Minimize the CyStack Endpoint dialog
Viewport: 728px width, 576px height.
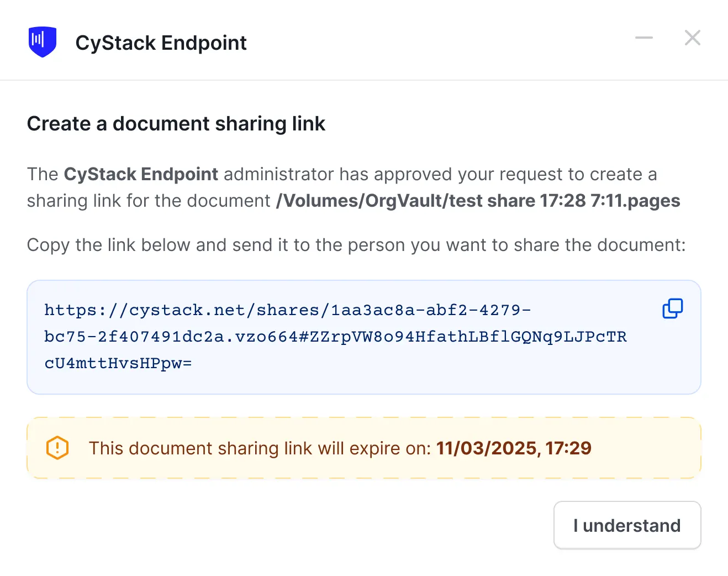click(644, 38)
